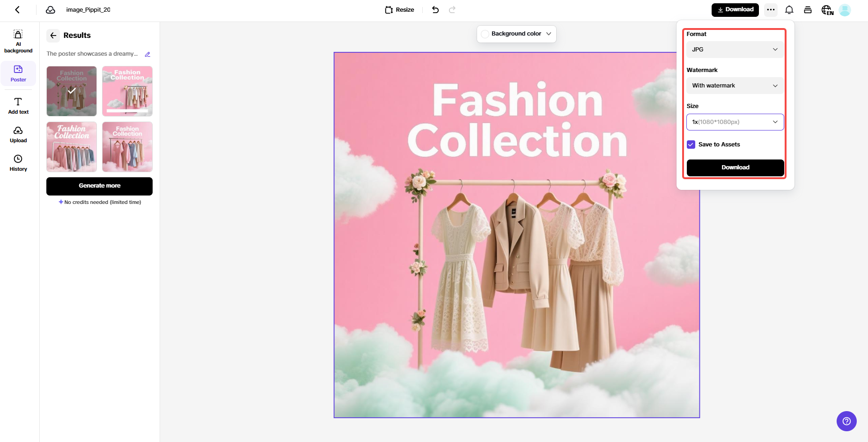Click the white Background color swatch
The width and height of the screenshot is (868, 442).
pyautogui.click(x=485, y=34)
